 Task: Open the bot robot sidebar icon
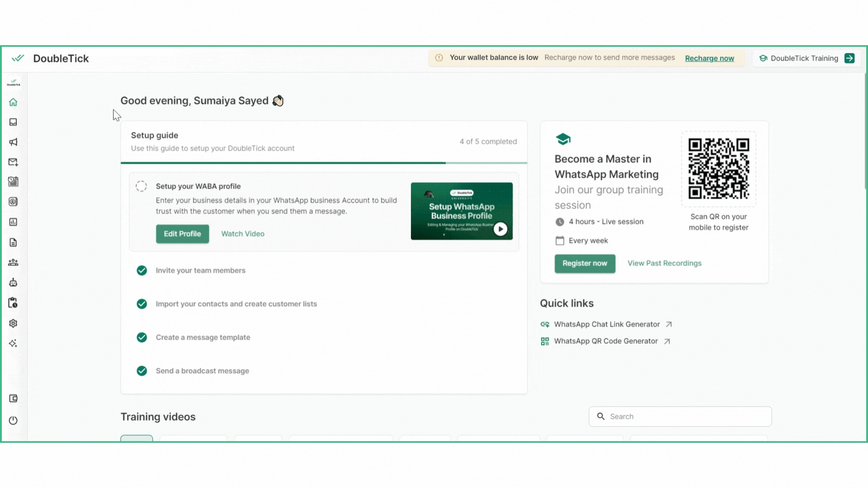(13, 282)
